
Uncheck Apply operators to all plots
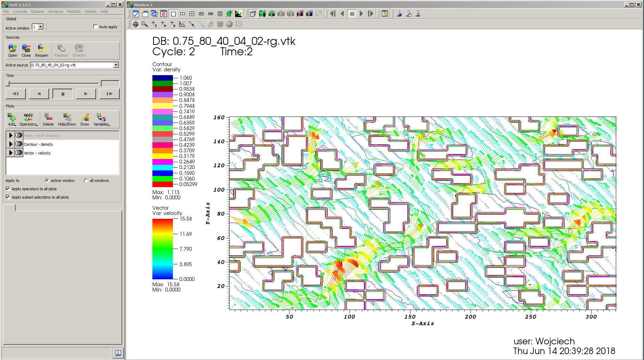pyautogui.click(x=8, y=189)
